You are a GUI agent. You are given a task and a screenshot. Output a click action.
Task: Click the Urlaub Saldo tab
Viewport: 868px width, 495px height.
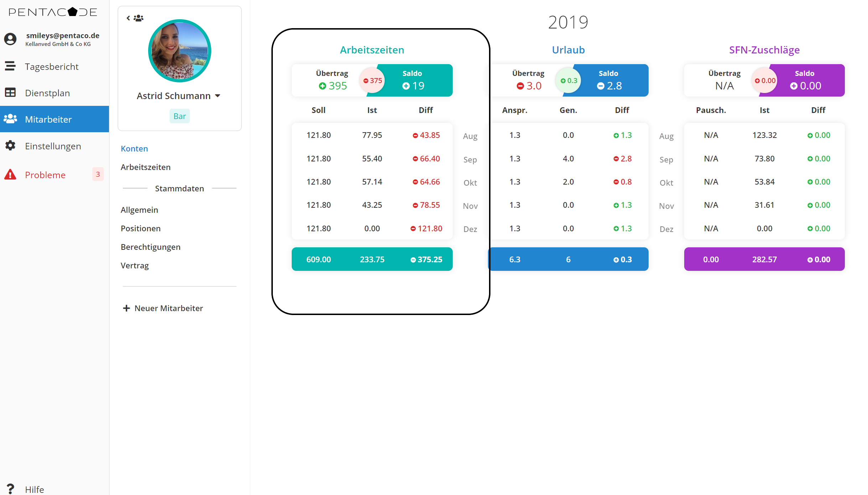(x=609, y=80)
